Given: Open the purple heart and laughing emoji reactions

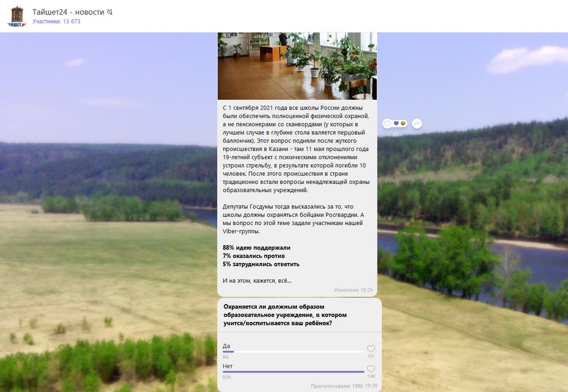Looking at the screenshot, I should tap(400, 124).
